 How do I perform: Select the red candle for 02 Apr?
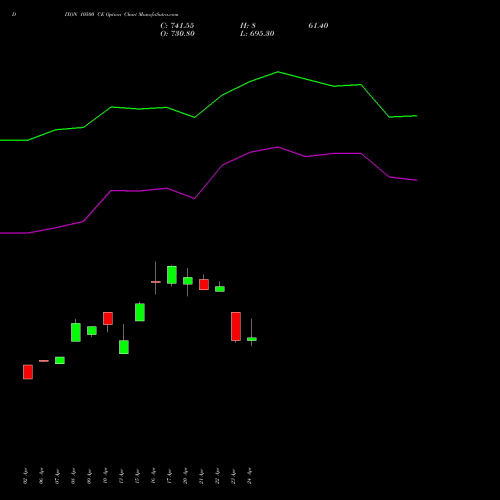(x=28, y=372)
